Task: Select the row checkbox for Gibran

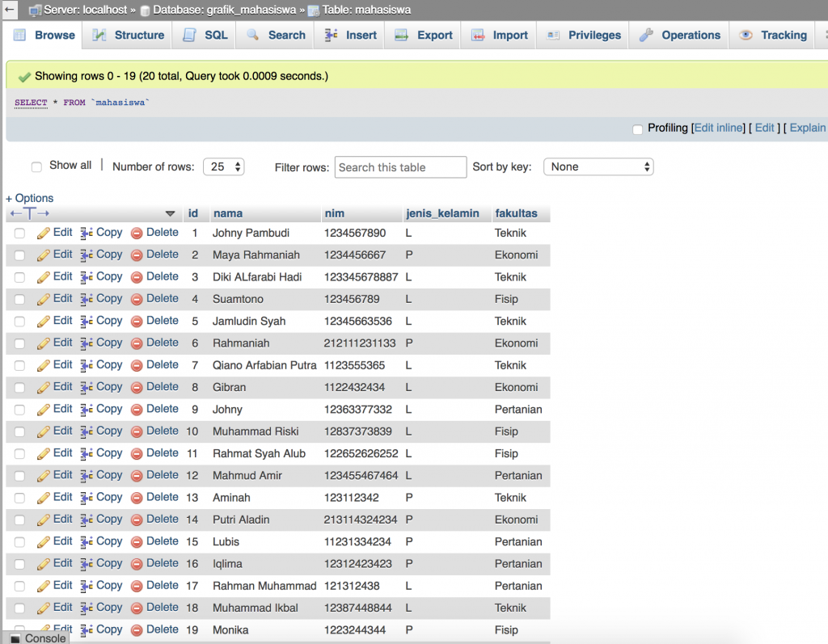Action: (x=19, y=387)
